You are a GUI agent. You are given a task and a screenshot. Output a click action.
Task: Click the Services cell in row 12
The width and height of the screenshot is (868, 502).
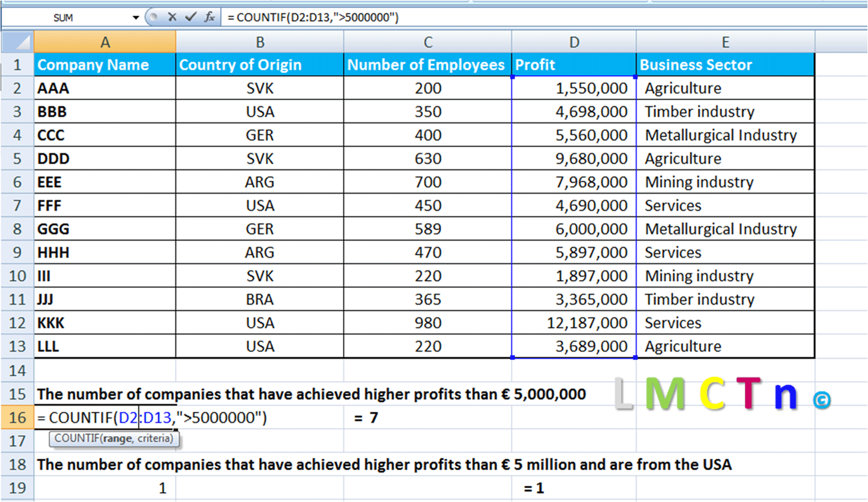point(725,323)
